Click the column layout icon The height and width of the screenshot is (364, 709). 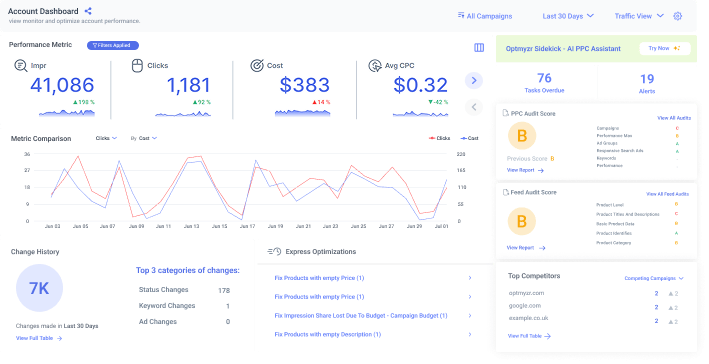[x=479, y=47]
